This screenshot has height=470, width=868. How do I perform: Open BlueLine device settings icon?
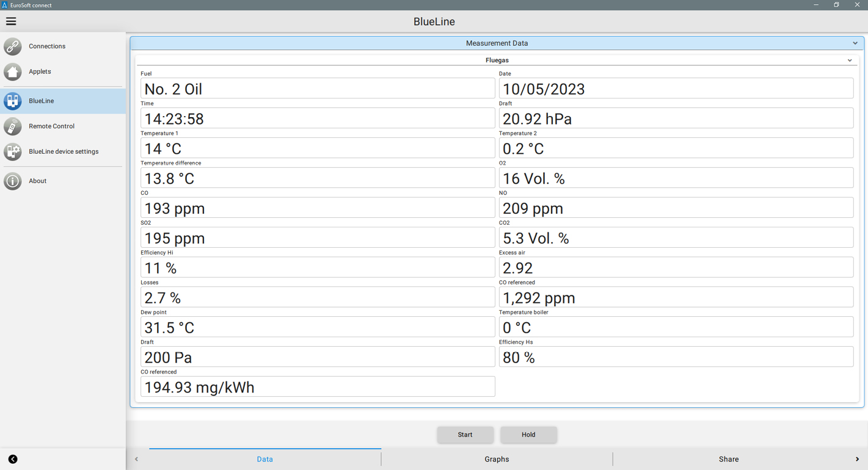pos(13,151)
